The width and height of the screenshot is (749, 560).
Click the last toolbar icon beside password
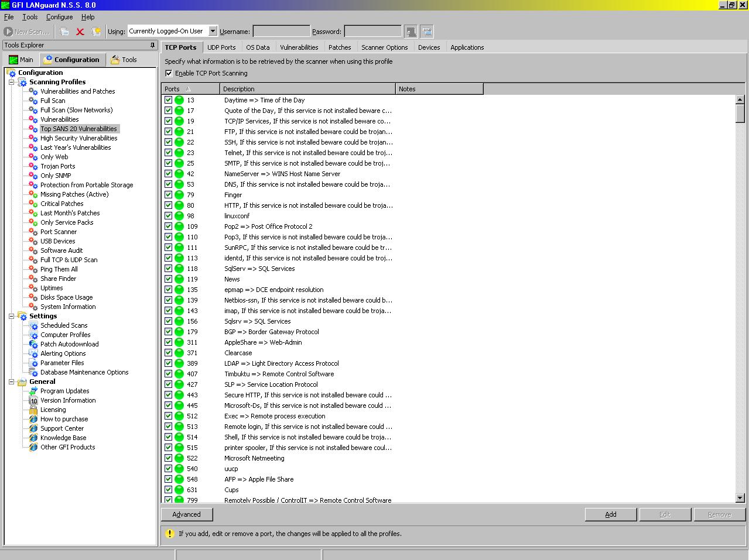tap(427, 32)
